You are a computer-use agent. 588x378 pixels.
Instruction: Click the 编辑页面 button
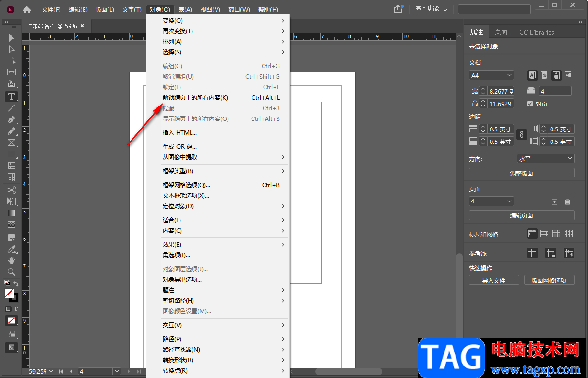click(x=521, y=215)
